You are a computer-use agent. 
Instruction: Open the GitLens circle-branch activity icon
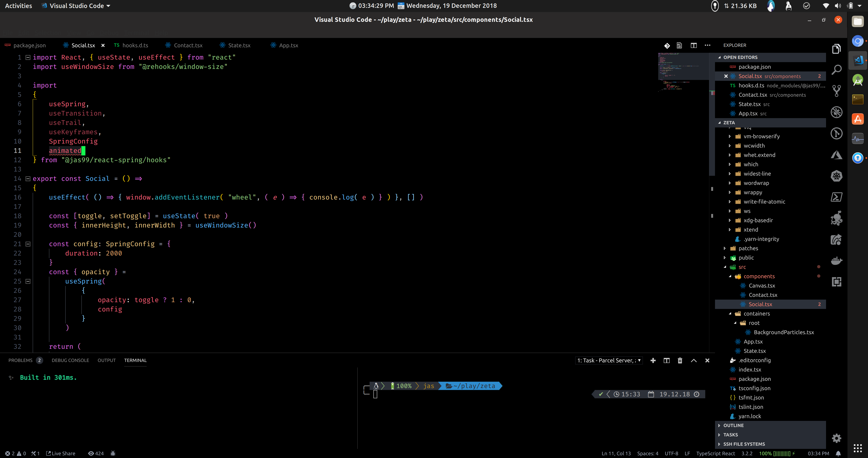pos(836,133)
